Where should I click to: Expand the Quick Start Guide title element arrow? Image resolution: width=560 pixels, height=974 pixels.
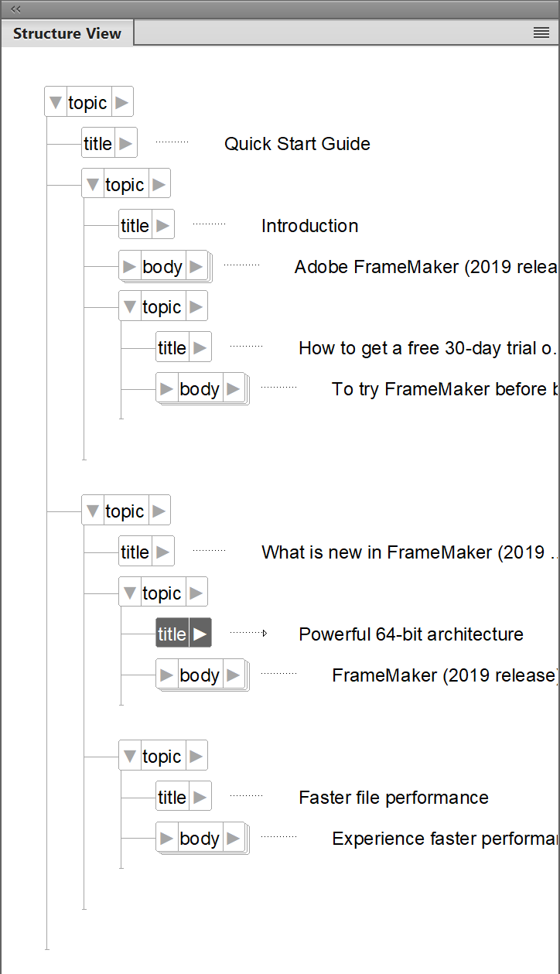pyautogui.click(x=126, y=142)
